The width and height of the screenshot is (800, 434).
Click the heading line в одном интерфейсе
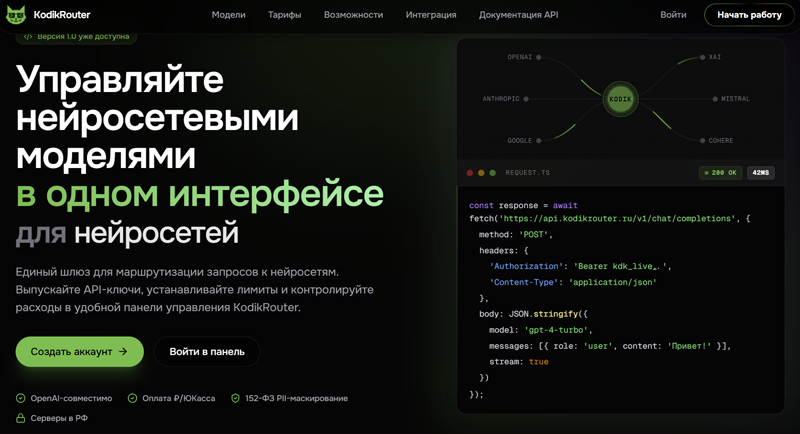(x=199, y=194)
